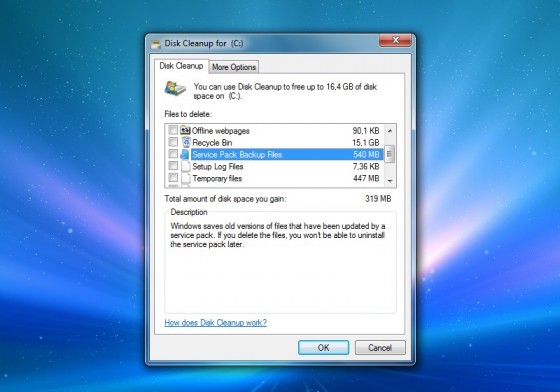Close the Disk Cleanup dialog

point(395,40)
